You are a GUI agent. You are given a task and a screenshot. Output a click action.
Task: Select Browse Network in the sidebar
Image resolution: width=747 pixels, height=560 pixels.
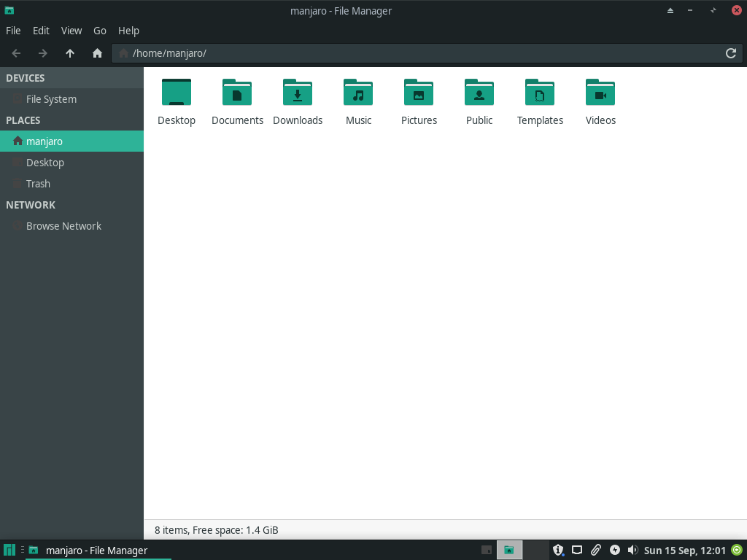pos(71,226)
